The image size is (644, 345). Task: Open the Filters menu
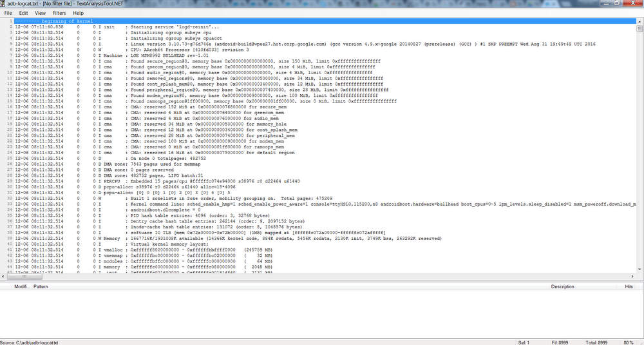[59, 13]
